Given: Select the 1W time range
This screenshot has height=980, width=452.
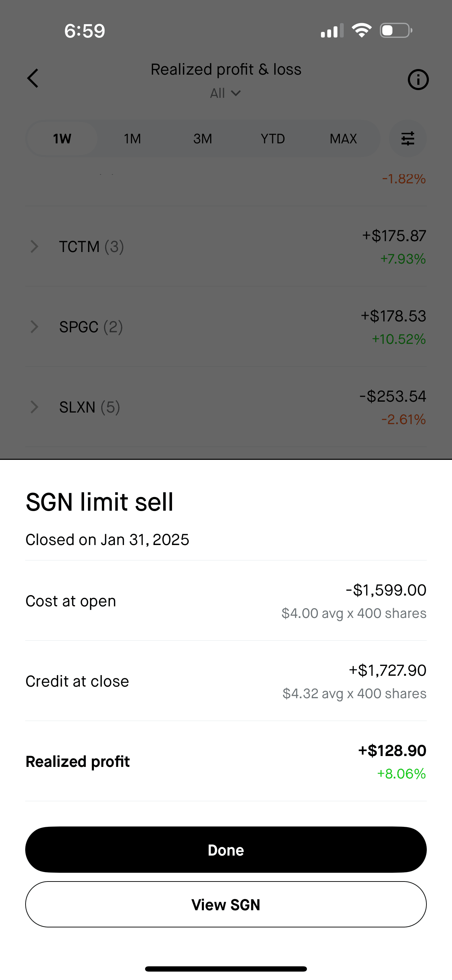Looking at the screenshot, I should coord(62,139).
